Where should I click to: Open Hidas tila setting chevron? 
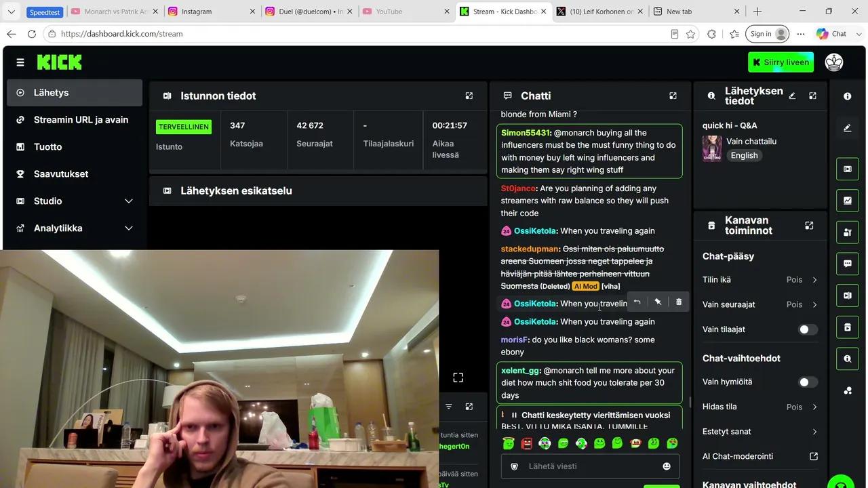tap(814, 407)
